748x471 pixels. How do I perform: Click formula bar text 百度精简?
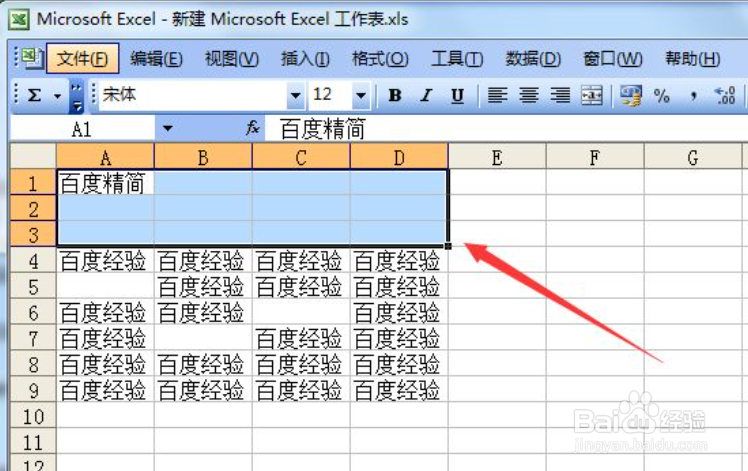point(323,129)
